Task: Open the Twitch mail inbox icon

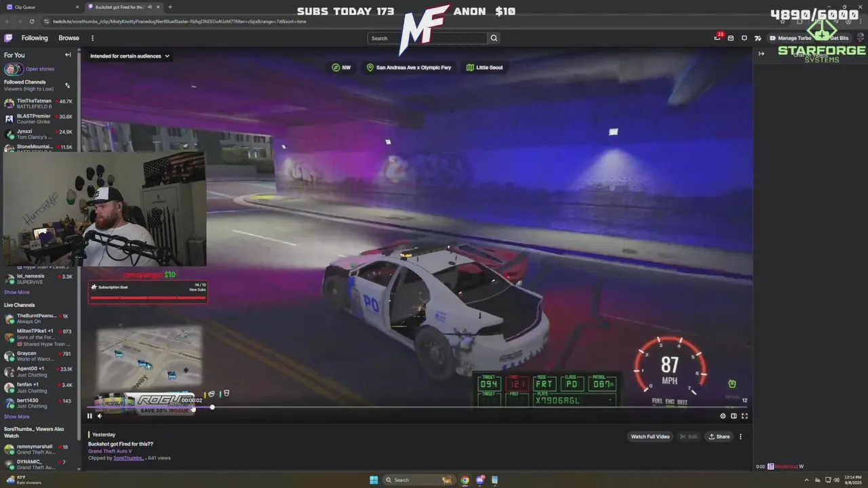Action: pos(731,38)
